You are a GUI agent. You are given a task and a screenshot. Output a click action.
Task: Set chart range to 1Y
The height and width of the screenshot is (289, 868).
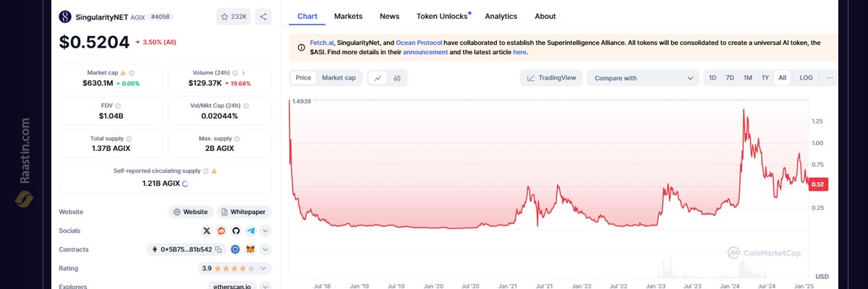(x=765, y=78)
